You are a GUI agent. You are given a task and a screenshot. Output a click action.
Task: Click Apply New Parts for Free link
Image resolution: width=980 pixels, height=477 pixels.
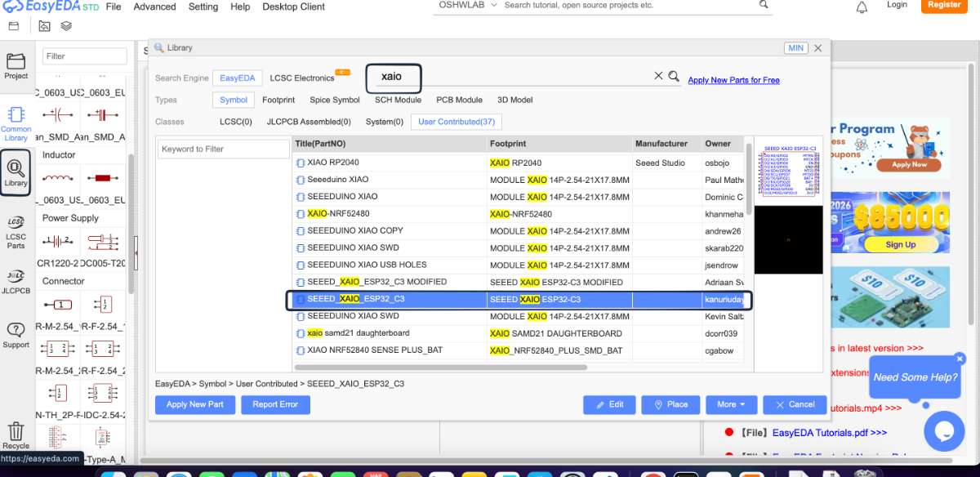tap(733, 80)
